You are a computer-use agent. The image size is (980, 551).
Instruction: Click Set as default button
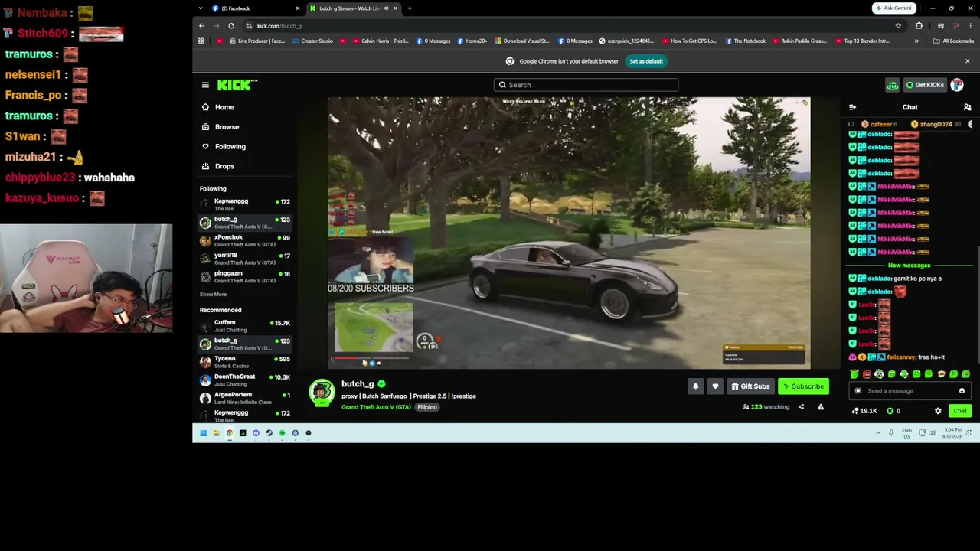646,61
